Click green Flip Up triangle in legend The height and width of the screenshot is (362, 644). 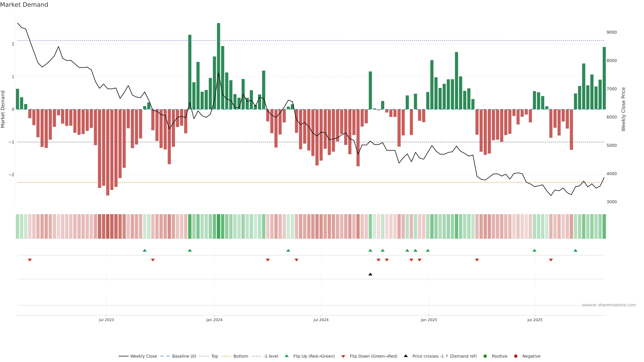[x=287, y=356]
